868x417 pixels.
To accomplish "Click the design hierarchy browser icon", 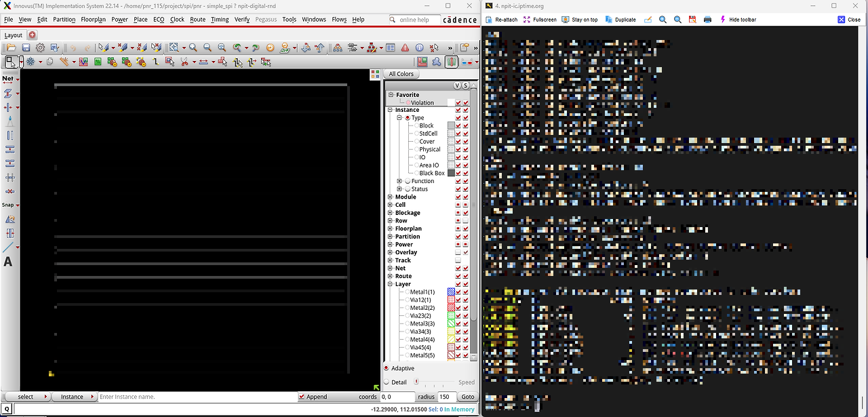I will pyautogui.click(x=337, y=48).
